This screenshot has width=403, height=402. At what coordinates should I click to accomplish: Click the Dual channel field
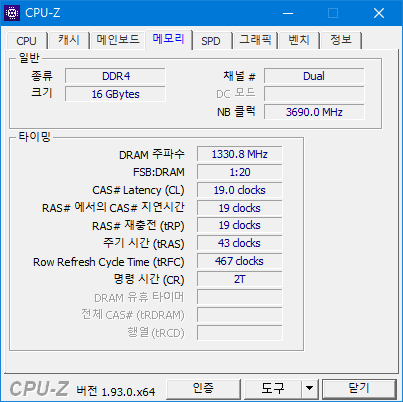[314, 76]
